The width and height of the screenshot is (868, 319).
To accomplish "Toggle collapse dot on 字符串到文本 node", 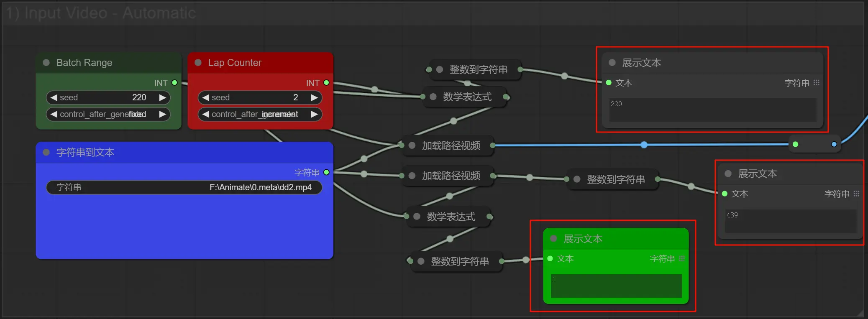I will coord(46,152).
